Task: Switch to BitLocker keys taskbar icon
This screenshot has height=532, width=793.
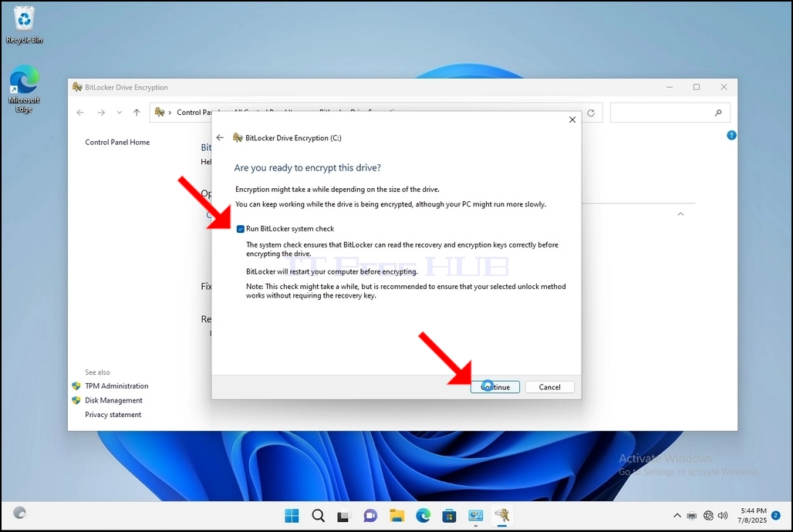Action: [x=501, y=515]
